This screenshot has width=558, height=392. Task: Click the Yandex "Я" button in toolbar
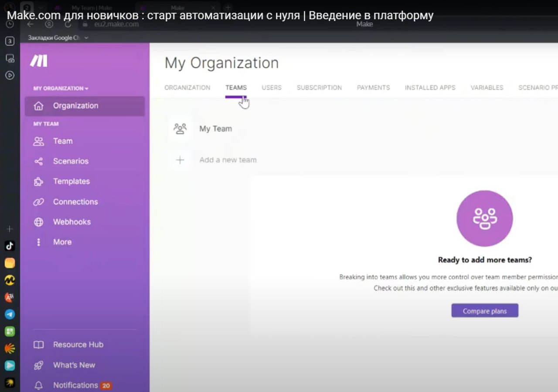pos(49,24)
